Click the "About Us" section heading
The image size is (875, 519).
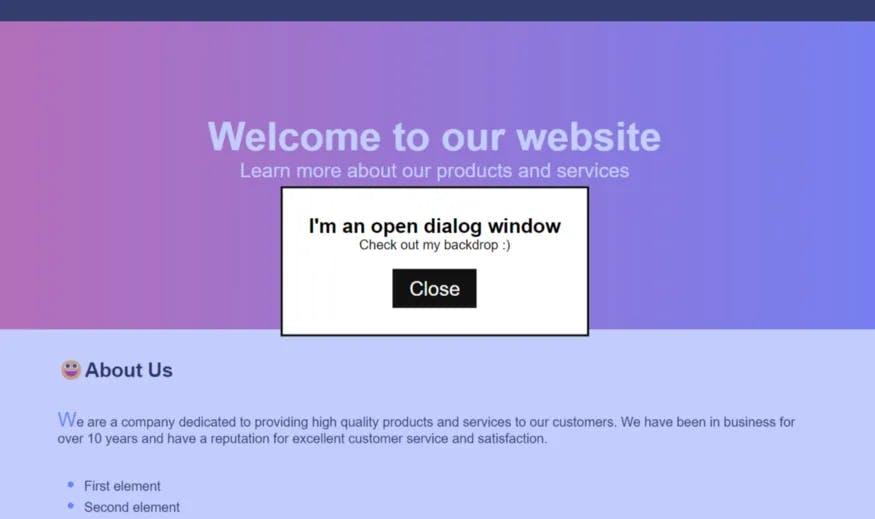[129, 370]
